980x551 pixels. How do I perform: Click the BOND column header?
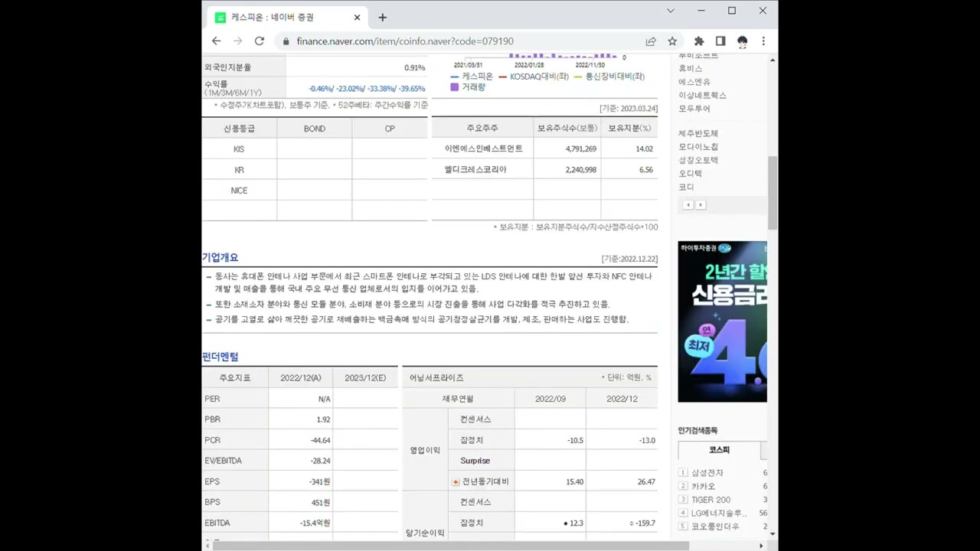(x=315, y=129)
